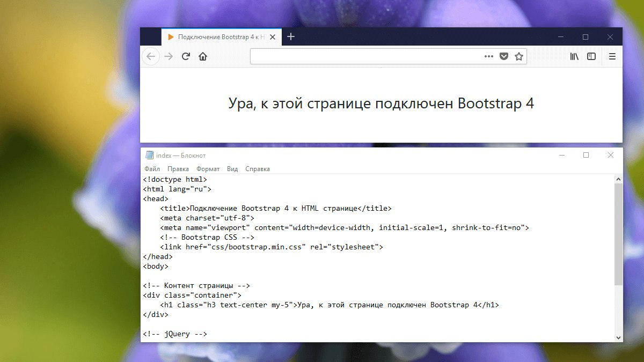Close the Bootstrap 4 browser tab

coord(273,37)
